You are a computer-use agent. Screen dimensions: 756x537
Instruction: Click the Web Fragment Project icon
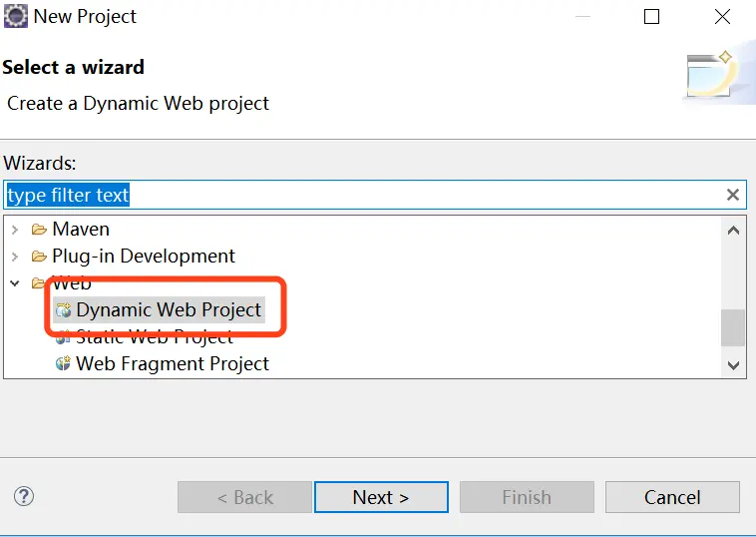click(64, 364)
